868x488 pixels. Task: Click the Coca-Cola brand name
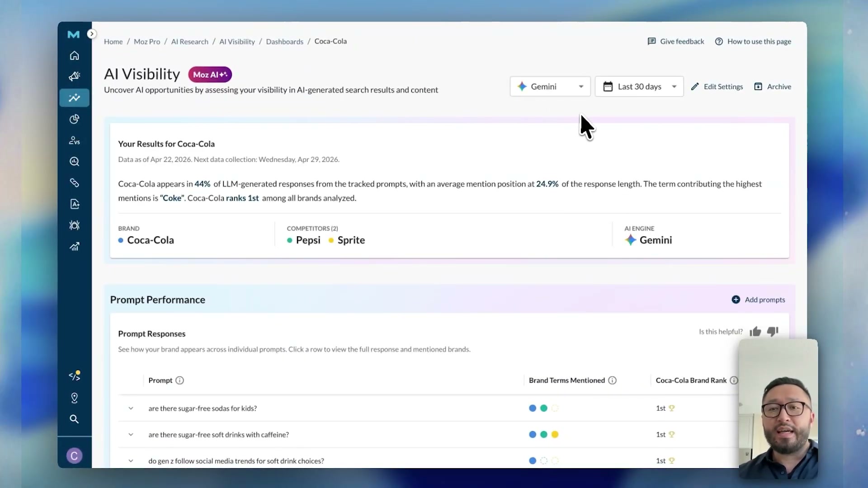151,240
